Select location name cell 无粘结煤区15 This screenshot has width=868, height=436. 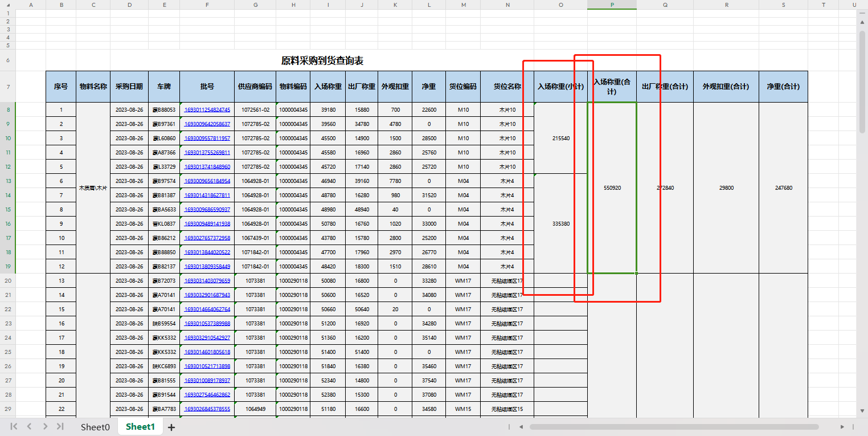[507, 409]
